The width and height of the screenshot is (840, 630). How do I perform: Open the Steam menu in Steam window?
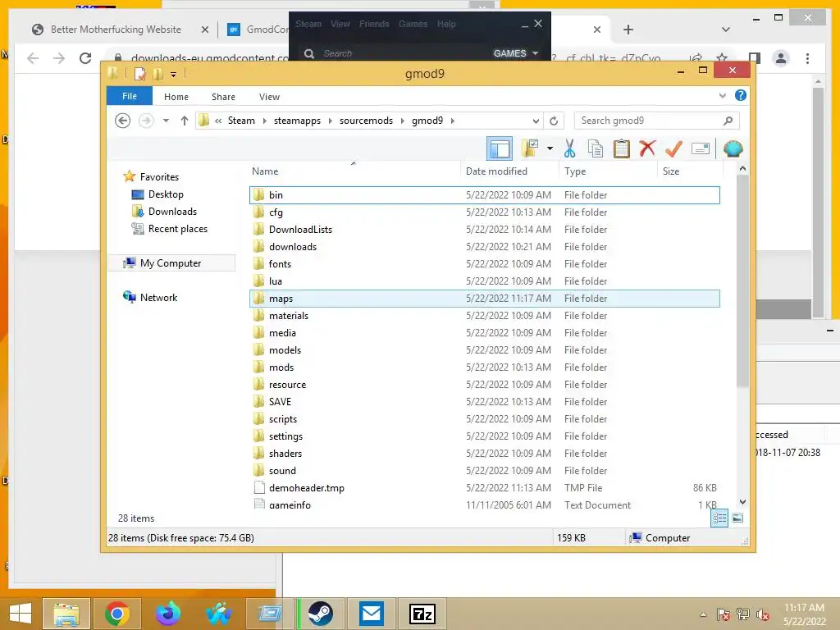coord(308,24)
